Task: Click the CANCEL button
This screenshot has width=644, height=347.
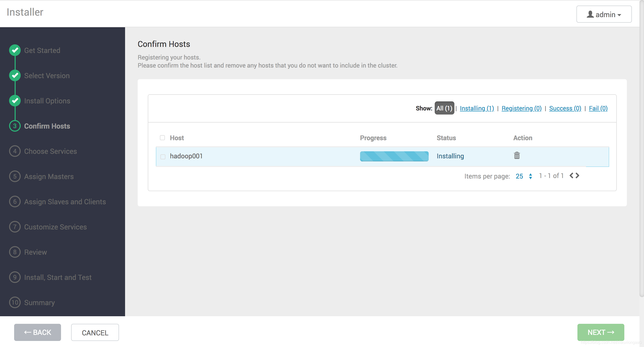Action: [x=95, y=332]
